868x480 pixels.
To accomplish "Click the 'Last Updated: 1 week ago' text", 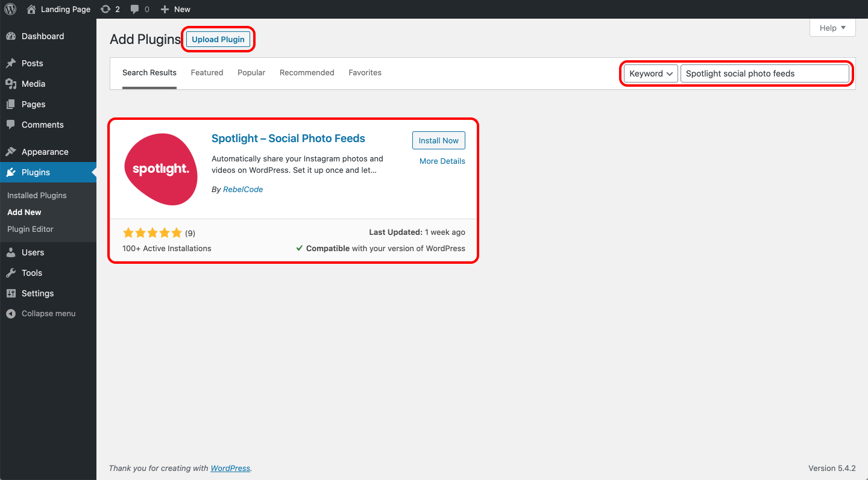I will 417,232.
